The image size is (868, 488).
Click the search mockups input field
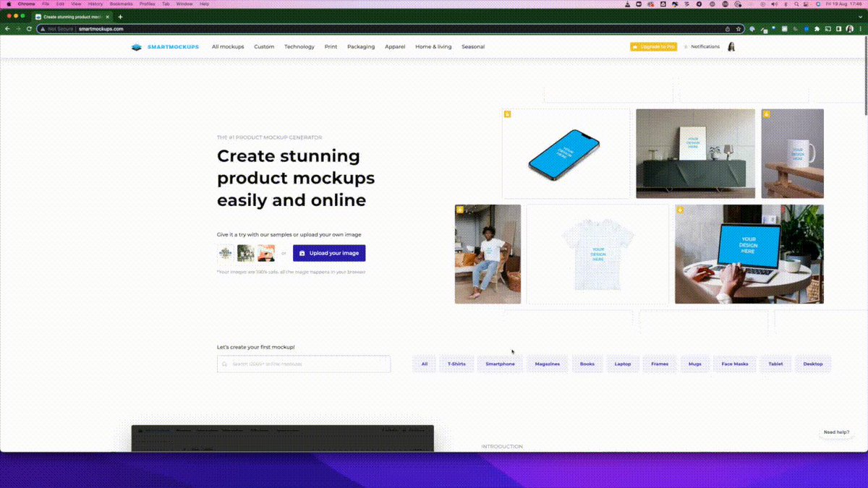coord(304,364)
